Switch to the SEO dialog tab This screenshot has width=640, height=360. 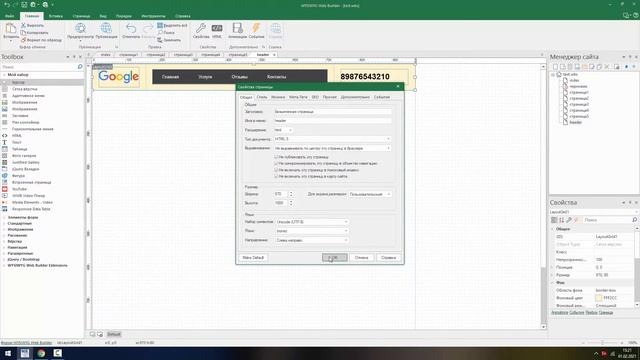coord(315,97)
